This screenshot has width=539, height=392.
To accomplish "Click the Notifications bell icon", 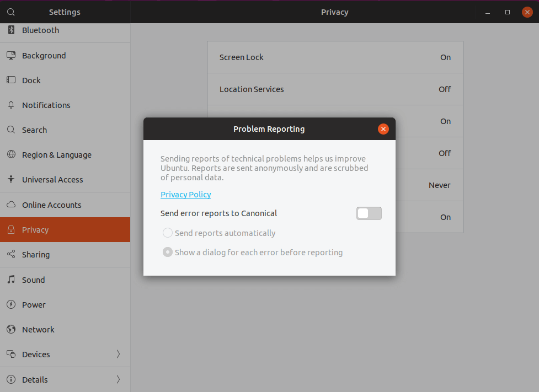I will point(11,105).
